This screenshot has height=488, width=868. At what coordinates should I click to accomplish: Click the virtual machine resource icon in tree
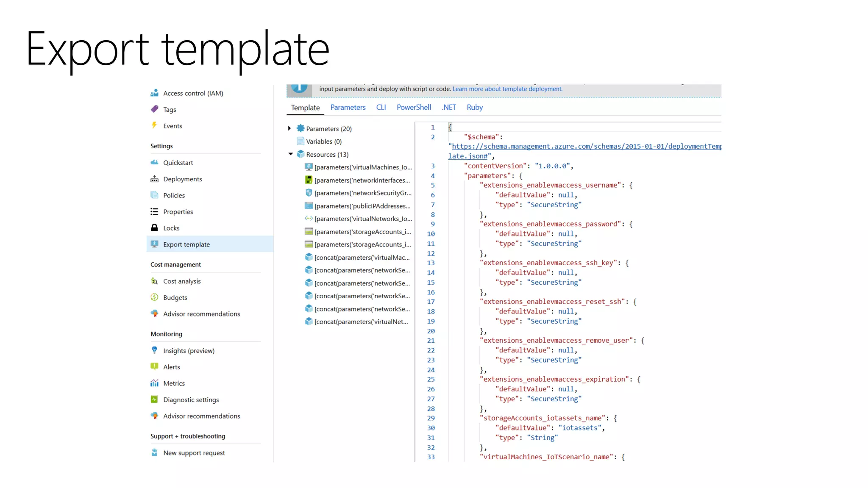click(309, 167)
